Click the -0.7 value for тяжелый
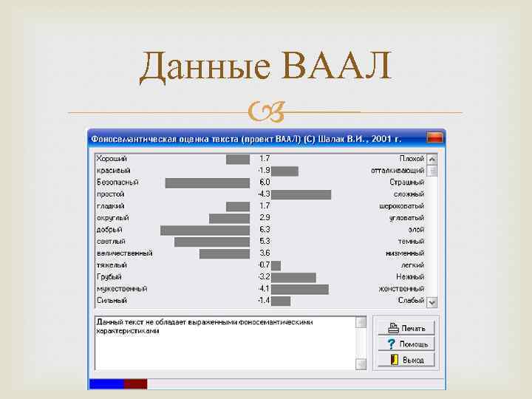This screenshot has width=532, height=399. click(x=264, y=265)
